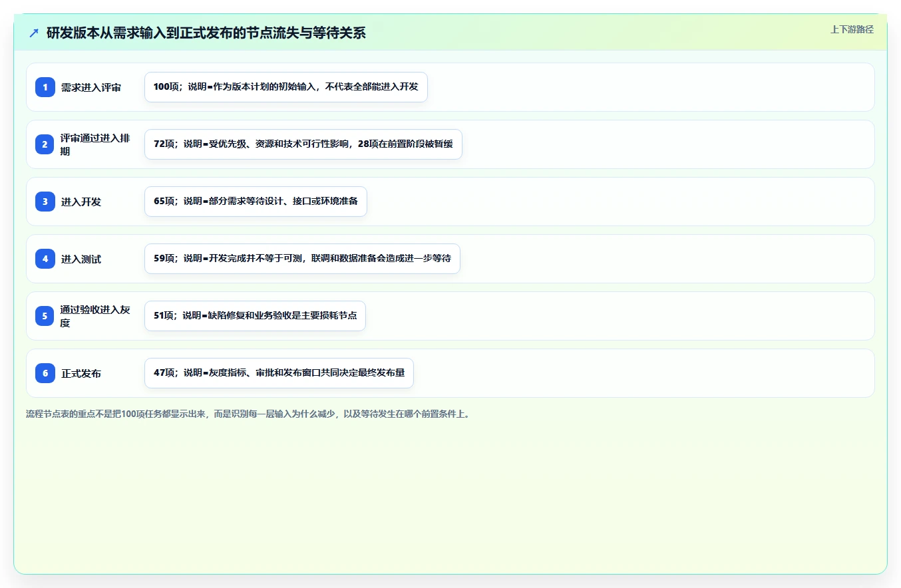Click the 评审通过进入排期 step label

[95, 144]
